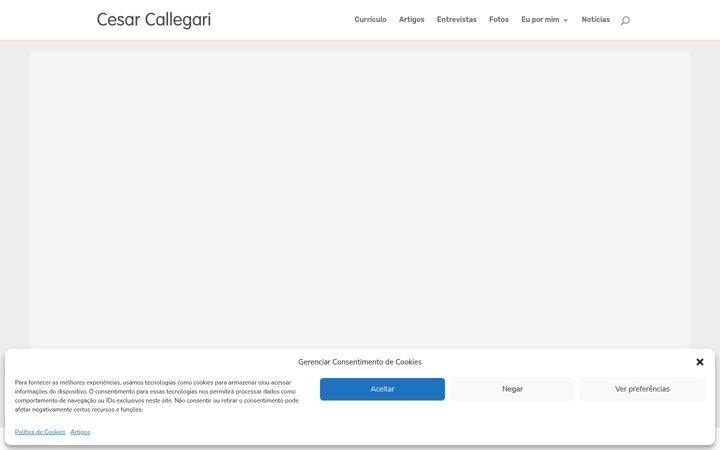This screenshot has width=720, height=450.
Task: Open the search magnifier icon
Action: 625,20
